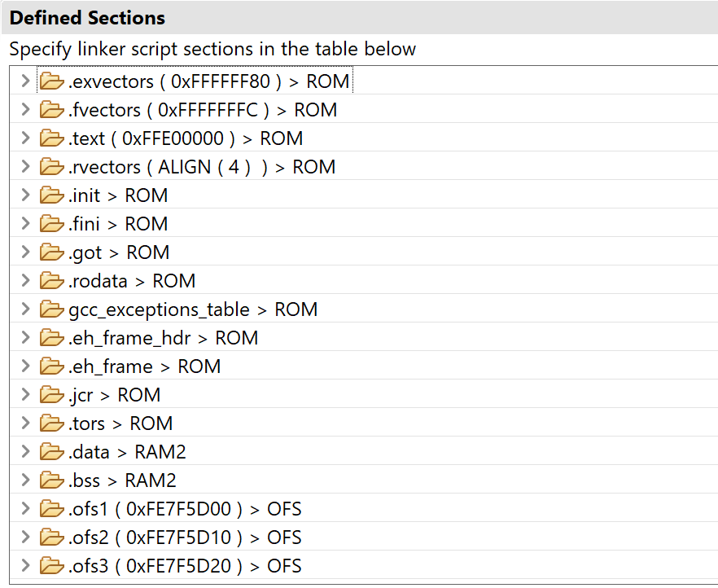The width and height of the screenshot is (718, 588).
Task: Select the .tors > ROM entry
Action: (120, 423)
